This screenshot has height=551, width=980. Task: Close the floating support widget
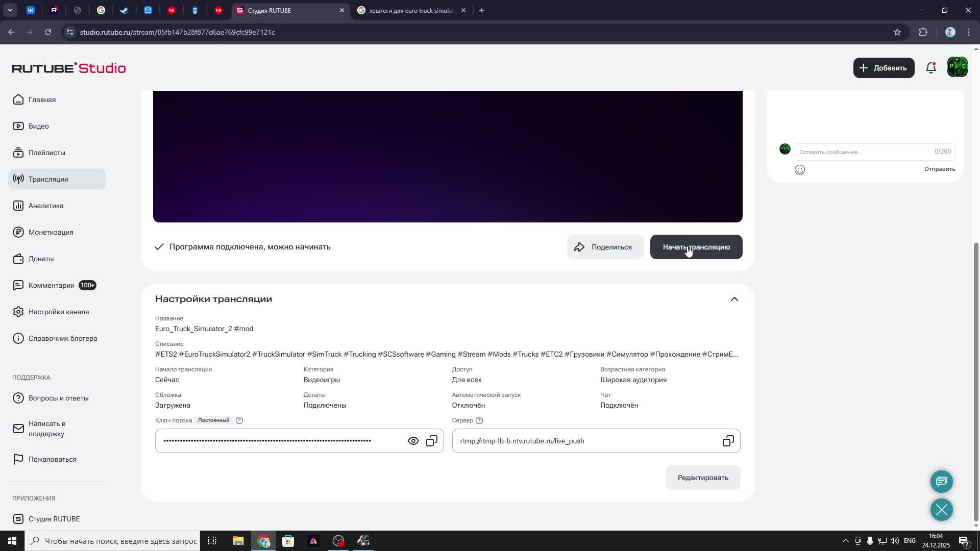pyautogui.click(x=941, y=510)
